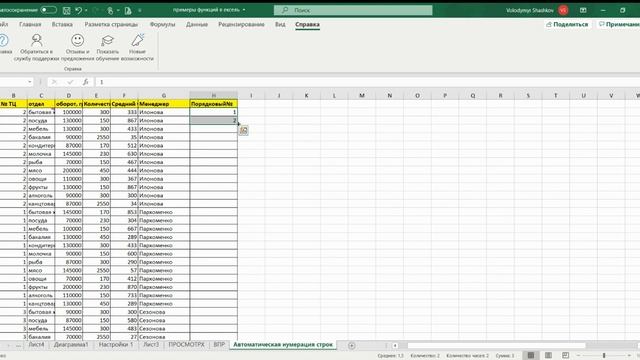Open the workbook title dropdown
Image resolution: width=640 pixels, height=360 pixels.
pyautogui.click(x=244, y=10)
